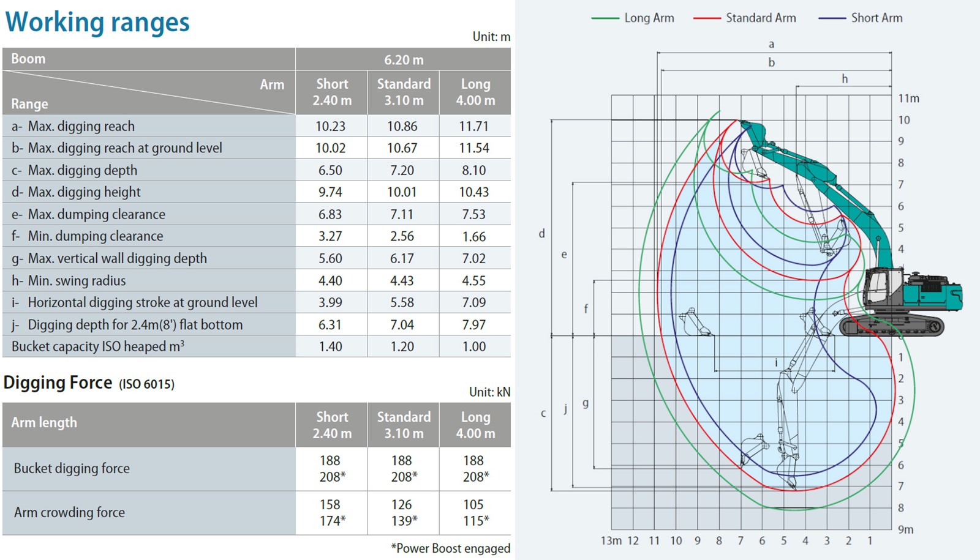The image size is (980, 560).
Task: Click the blue Short Arm legend line
Action: point(832,18)
